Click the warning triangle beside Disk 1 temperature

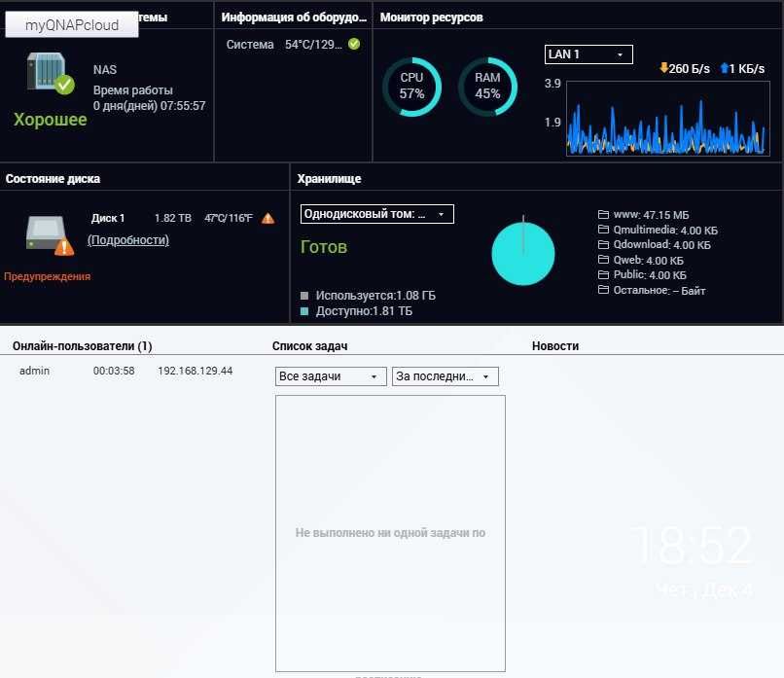pos(268,218)
